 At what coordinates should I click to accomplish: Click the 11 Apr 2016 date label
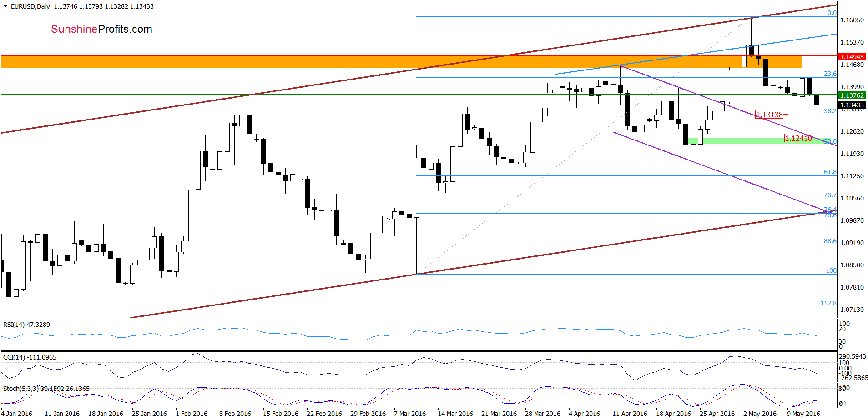click(x=630, y=414)
